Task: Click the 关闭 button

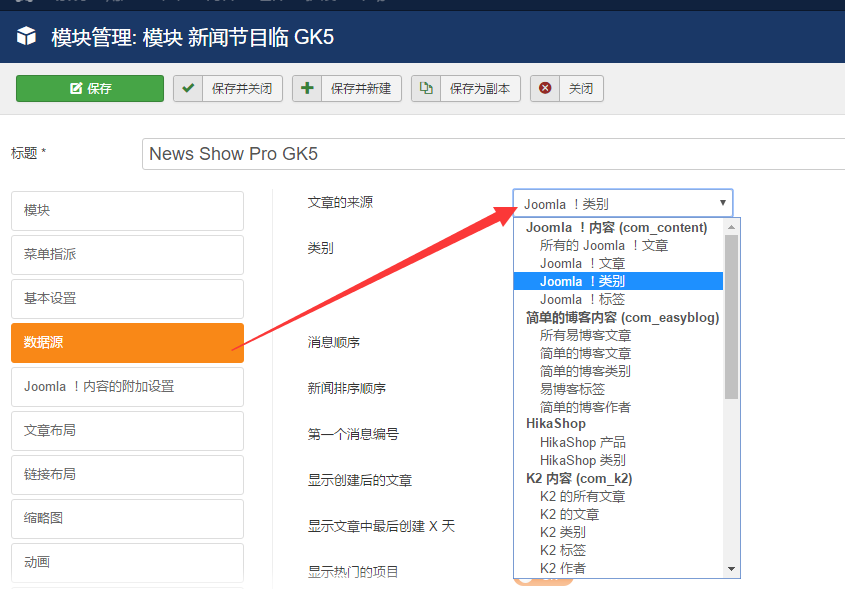Action: pyautogui.click(x=567, y=88)
